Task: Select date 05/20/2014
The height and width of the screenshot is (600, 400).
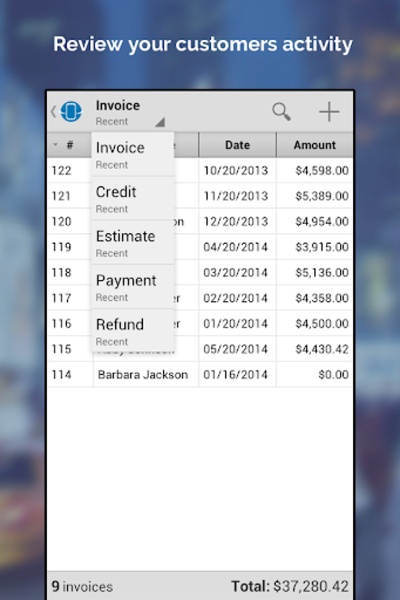Action: tap(235, 349)
